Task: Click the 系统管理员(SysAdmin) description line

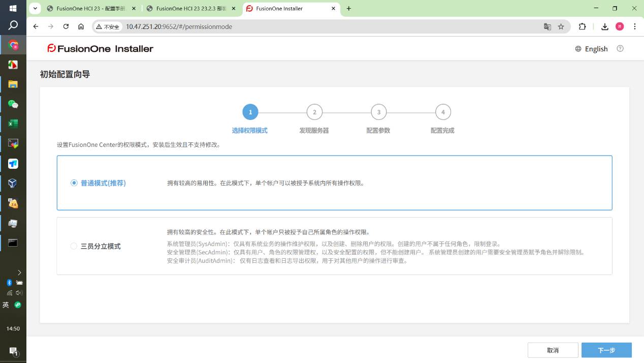Action: (334, 244)
